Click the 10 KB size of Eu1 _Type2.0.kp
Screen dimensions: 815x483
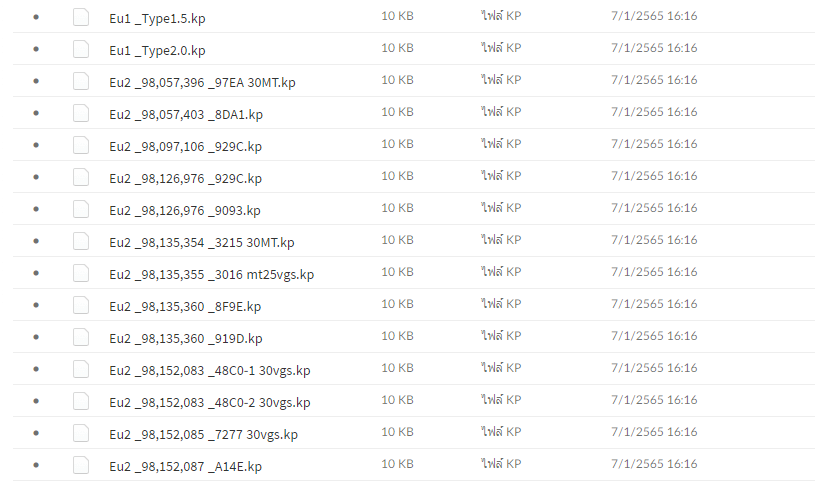click(397, 48)
